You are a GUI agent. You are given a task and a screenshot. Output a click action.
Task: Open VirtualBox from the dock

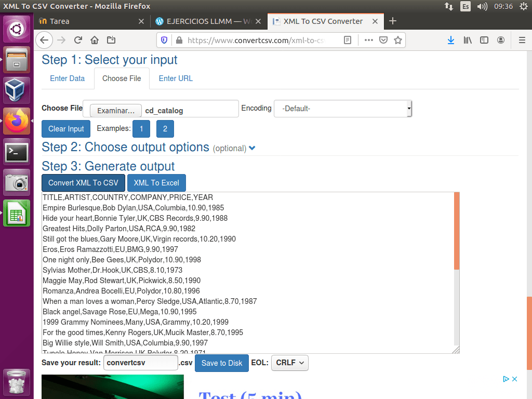coord(17,90)
